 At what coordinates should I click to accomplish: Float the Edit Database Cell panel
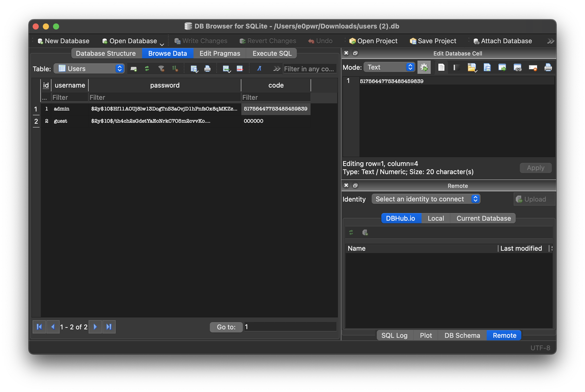coord(355,53)
